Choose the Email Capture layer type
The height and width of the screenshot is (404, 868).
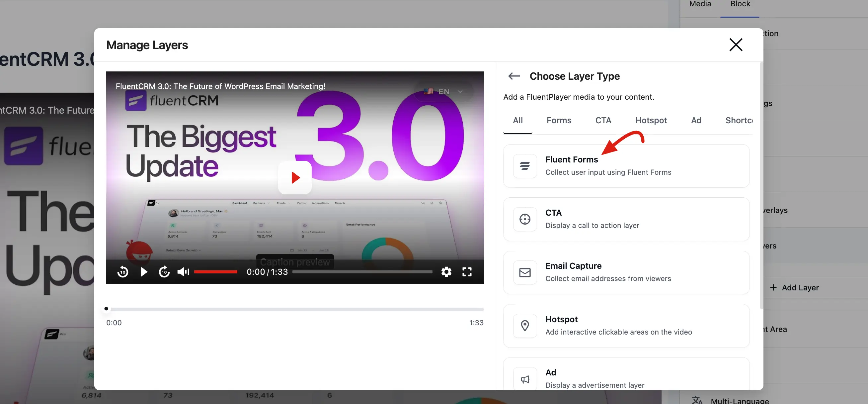(626, 272)
